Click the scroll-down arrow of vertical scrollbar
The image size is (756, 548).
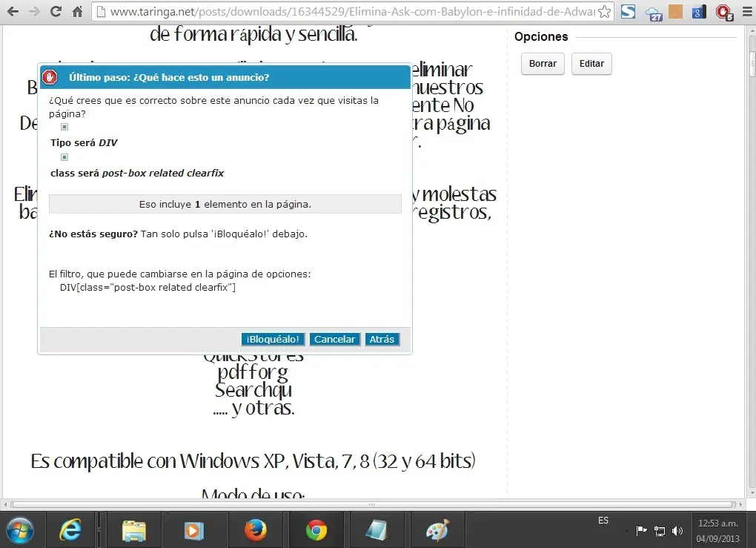coord(752,493)
